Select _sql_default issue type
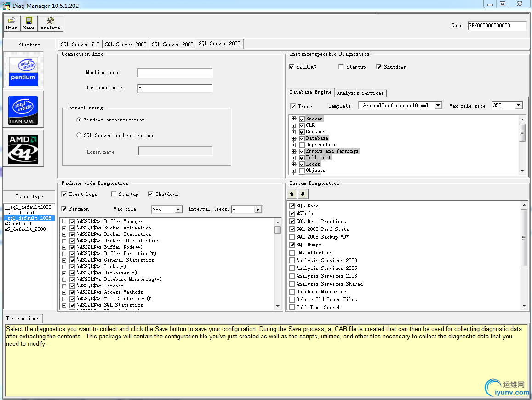The height and width of the screenshot is (400, 532). tap(22, 212)
